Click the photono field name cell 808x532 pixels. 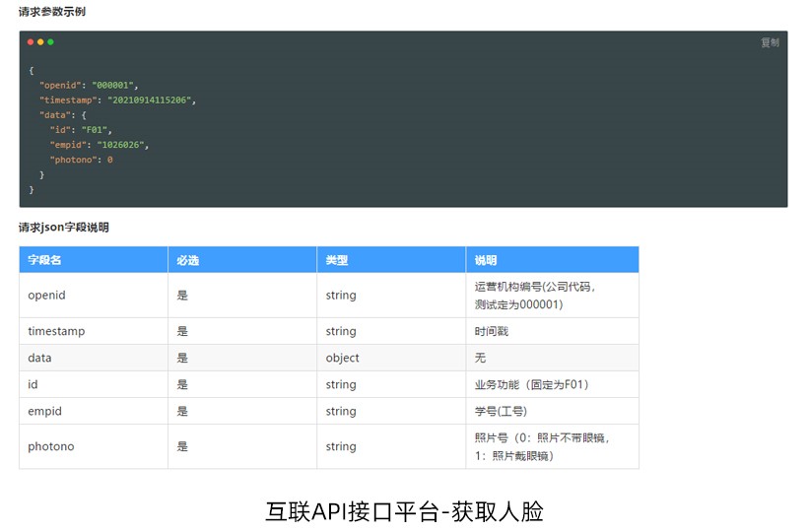(51, 447)
